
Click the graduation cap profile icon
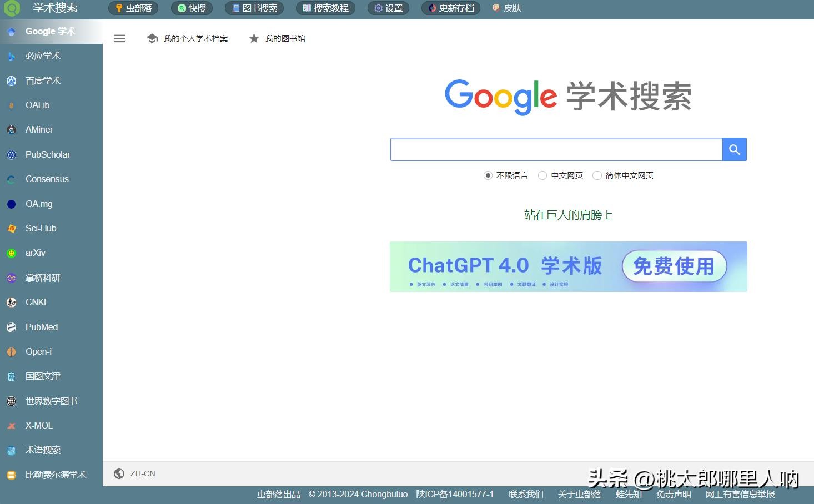[152, 38]
